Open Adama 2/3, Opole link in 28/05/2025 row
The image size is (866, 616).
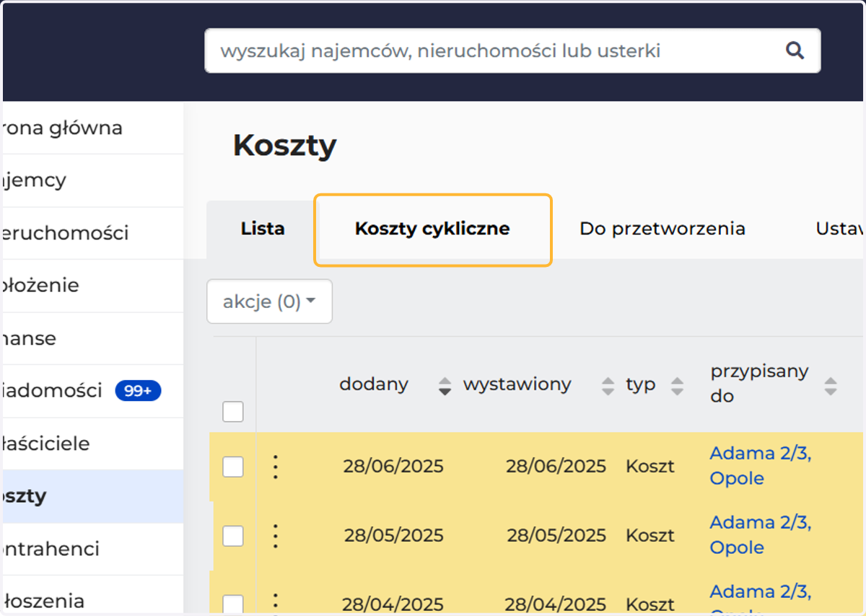760,534
